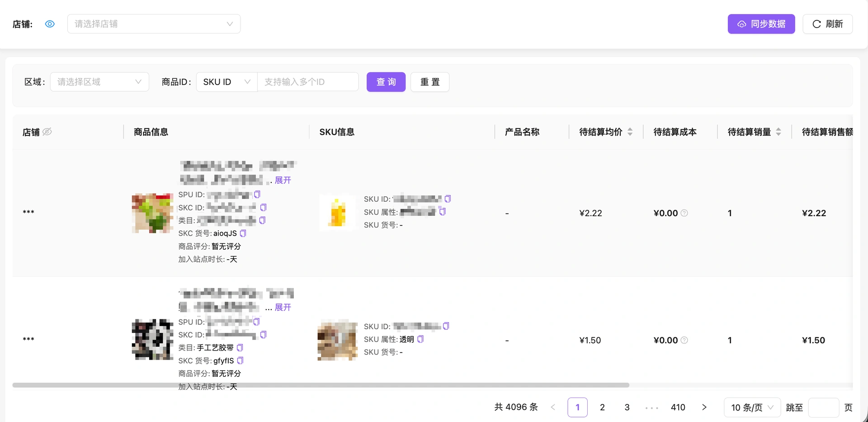Screen dimensions: 868x422
Task: Click the pagination ellipsis jump
Action: point(652,408)
